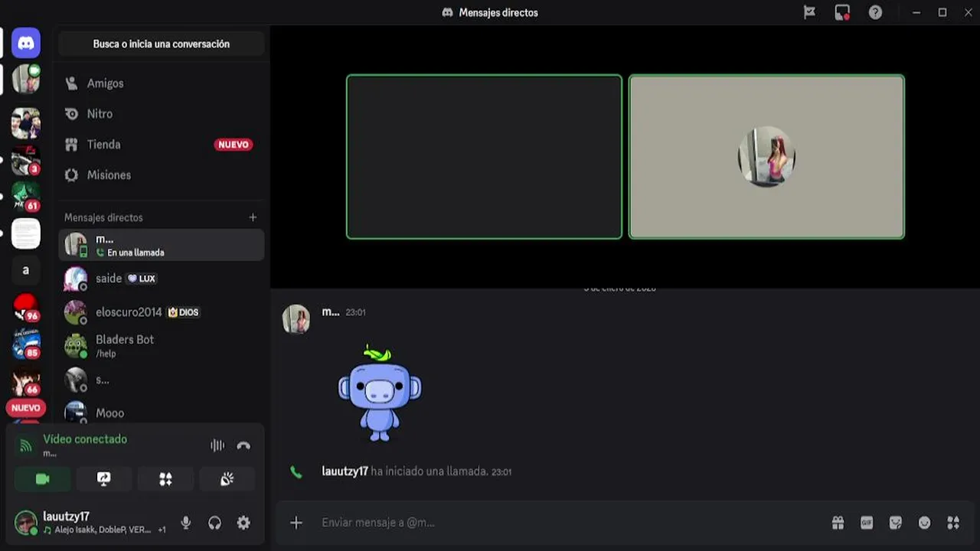Open the connection quality signal icon
This screenshot has height=551, width=980.
(26, 445)
